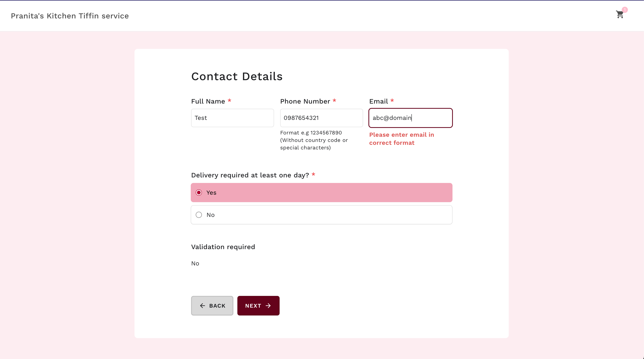Click the left arrow icon inside Back
The image size is (644, 359).
[202, 305]
